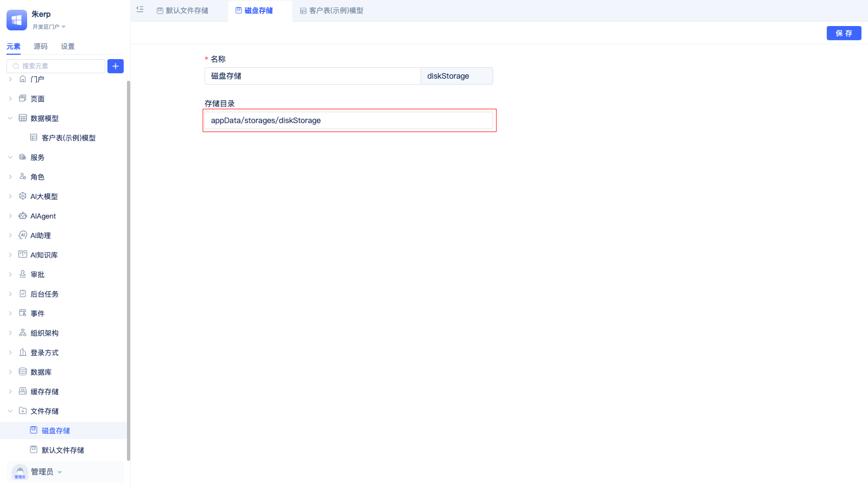
Task: Click the 缓存存储 cache icon
Action: click(x=23, y=391)
